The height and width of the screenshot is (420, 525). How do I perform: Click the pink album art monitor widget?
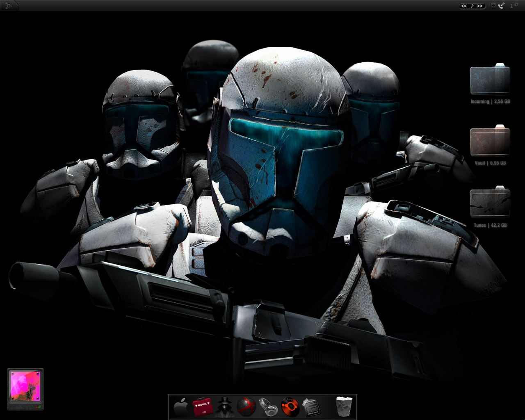(x=25, y=389)
